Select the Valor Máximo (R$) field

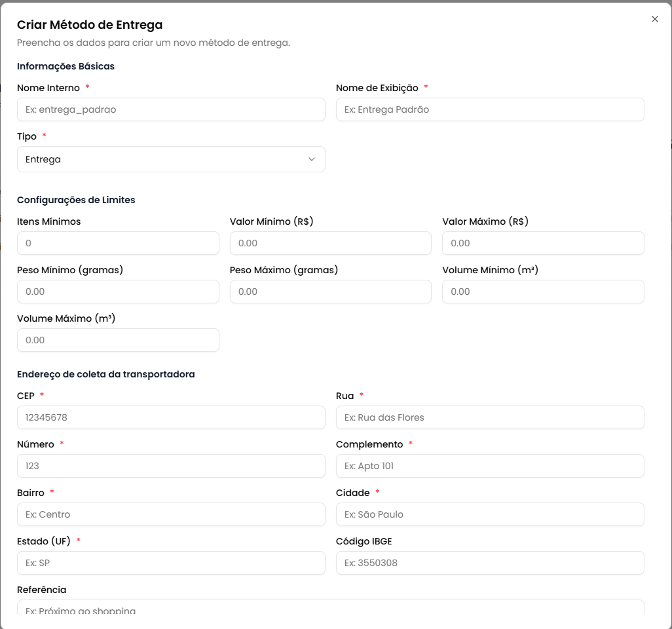[x=542, y=243]
